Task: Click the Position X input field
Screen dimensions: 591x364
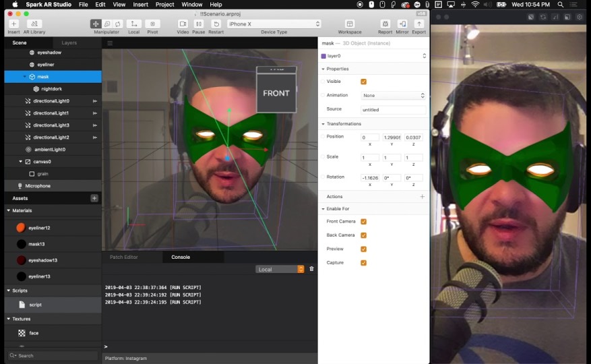Action: click(370, 138)
